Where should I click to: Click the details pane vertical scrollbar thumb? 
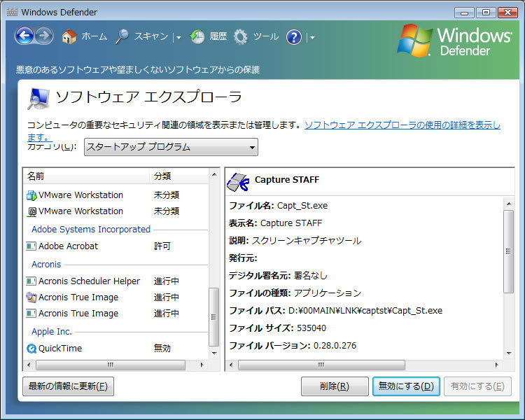pyautogui.click(x=508, y=251)
